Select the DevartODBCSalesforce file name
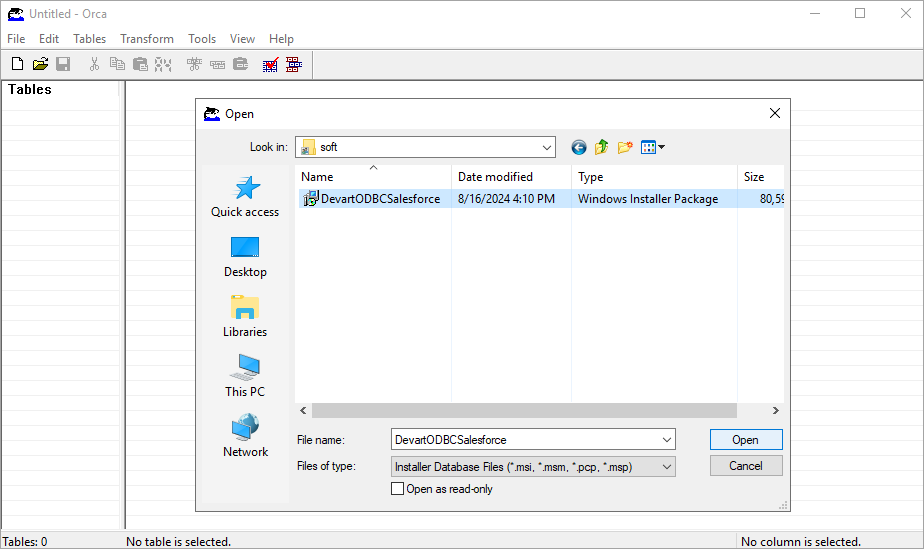924x549 pixels. click(x=381, y=199)
